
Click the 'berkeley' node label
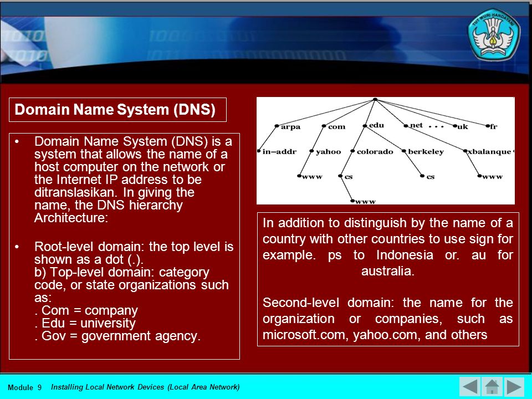426,152
